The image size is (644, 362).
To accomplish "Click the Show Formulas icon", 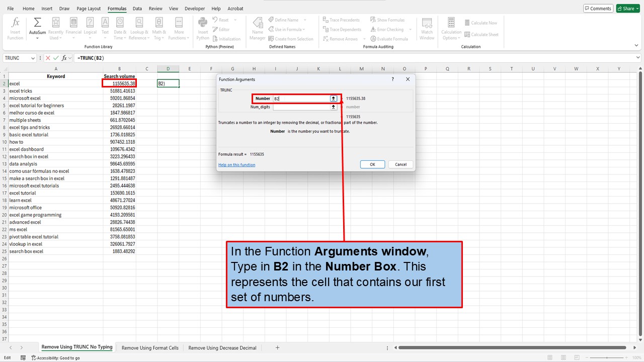I will point(390,20).
